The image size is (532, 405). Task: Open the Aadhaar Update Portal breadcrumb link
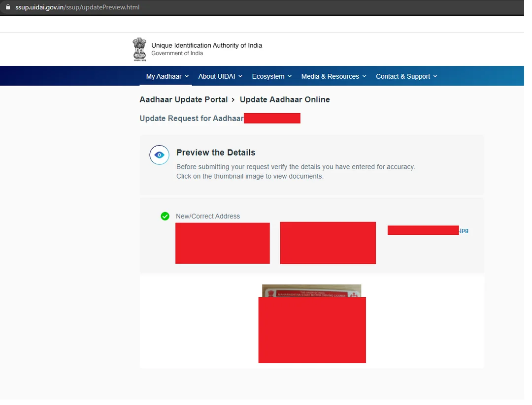[183, 99]
